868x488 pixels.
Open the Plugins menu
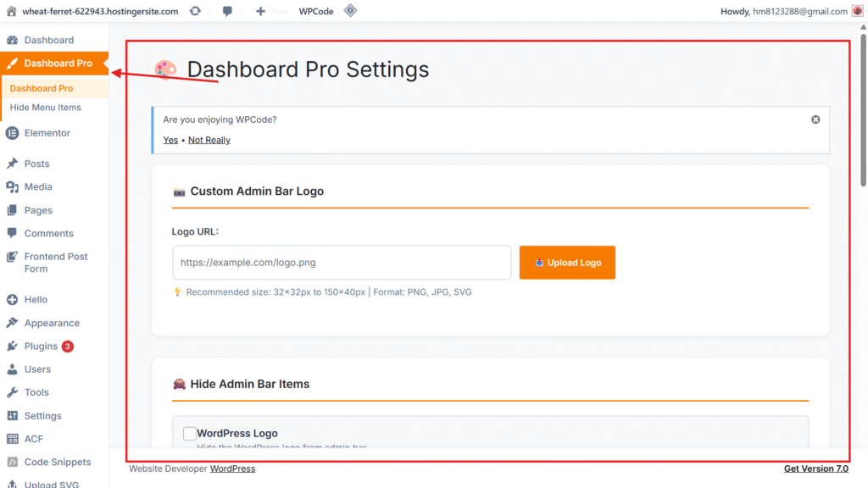pyautogui.click(x=41, y=347)
